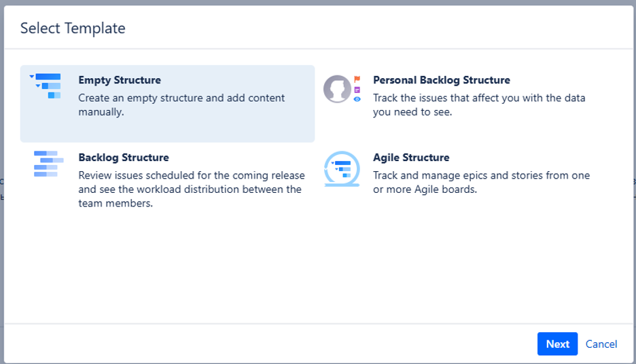This screenshot has width=636, height=364.
Task: Click blank area below the template list
Action: click(x=318, y=272)
